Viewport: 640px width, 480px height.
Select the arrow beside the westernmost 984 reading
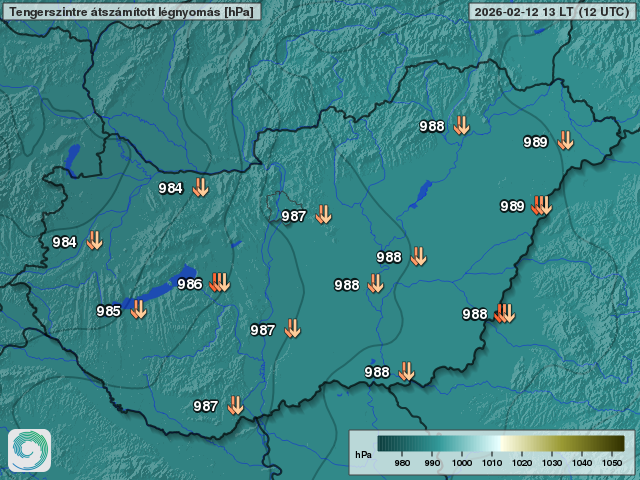(94, 241)
